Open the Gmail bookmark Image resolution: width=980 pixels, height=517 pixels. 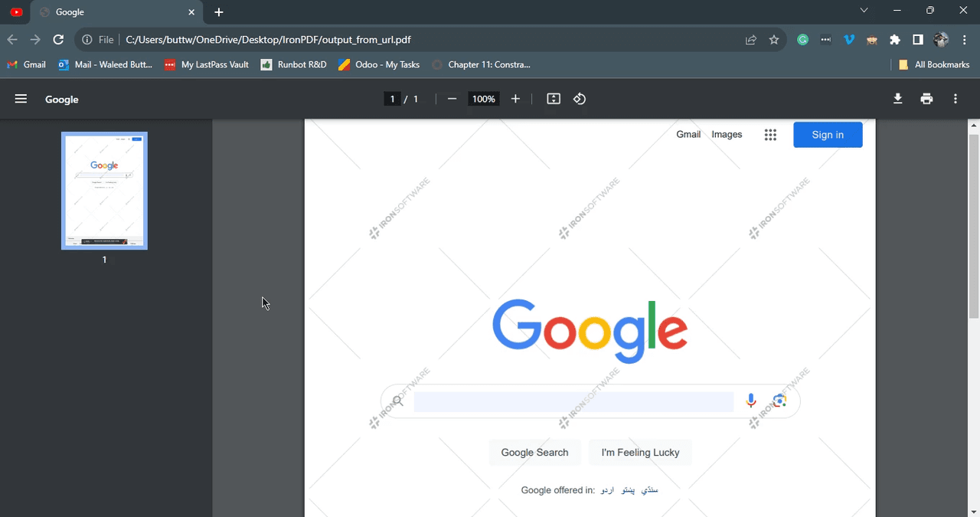pyautogui.click(x=26, y=65)
